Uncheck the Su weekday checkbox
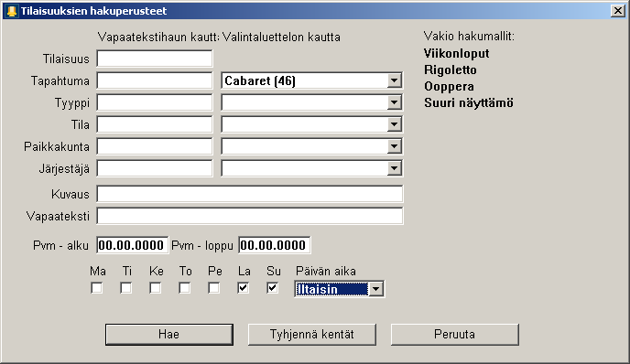Viewport: 630px width, 364px height. 272,288
